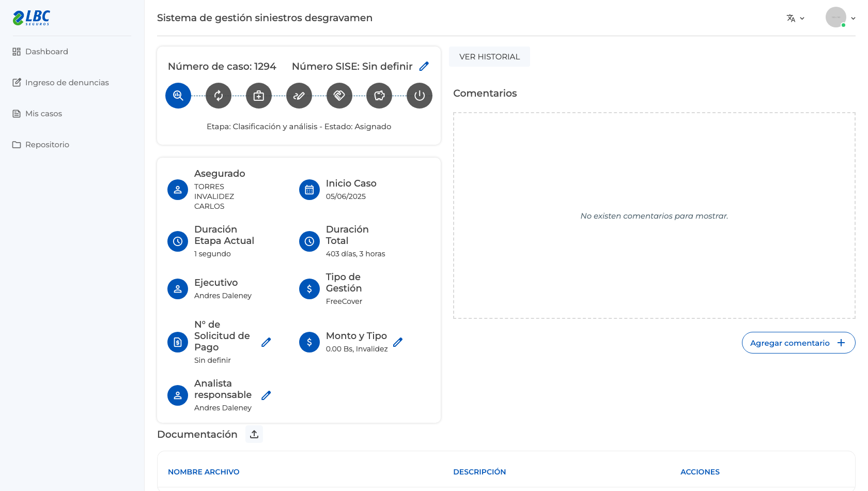Click the magnifier analysis stage icon
868x491 pixels.
(178, 96)
